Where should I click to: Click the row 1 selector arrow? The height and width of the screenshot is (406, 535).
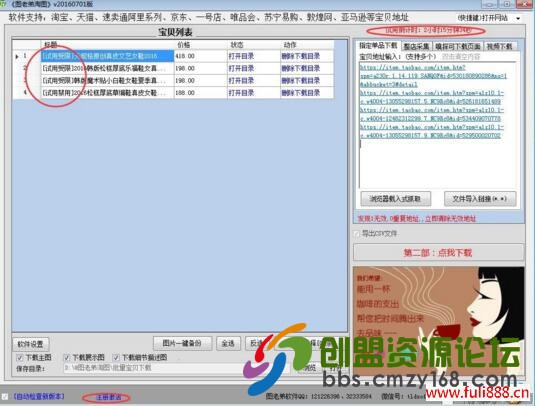point(17,56)
